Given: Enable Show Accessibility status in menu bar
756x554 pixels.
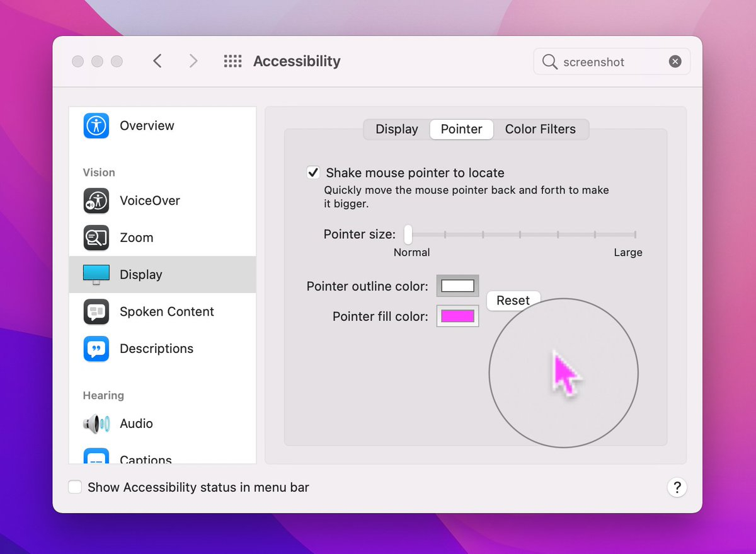Looking at the screenshot, I should coord(75,487).
